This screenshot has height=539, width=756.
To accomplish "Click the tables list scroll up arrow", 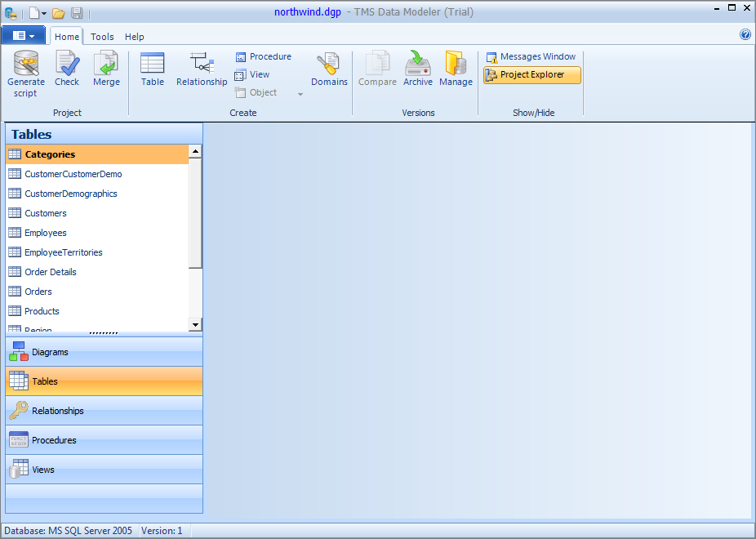I will (195, 151).
